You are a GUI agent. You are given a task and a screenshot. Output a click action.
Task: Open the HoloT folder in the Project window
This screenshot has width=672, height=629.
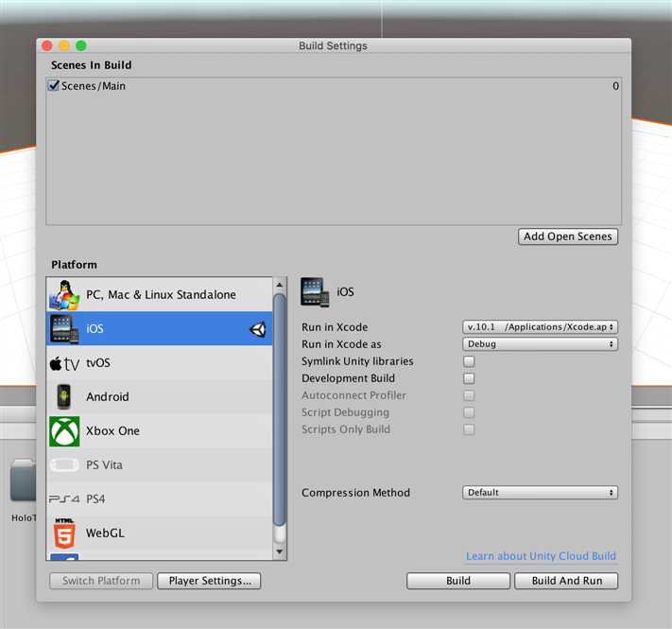click(23, 480)
